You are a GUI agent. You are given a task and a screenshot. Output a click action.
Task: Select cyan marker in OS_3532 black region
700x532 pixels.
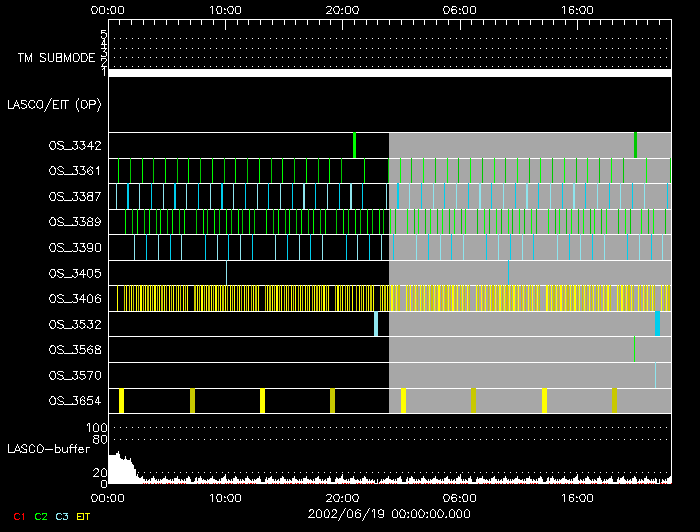[376, 324]
